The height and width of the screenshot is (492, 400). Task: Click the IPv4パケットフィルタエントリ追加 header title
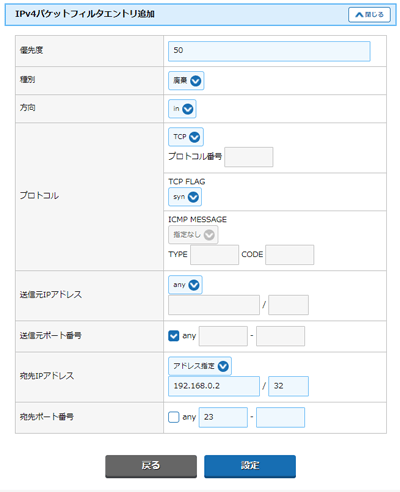coord(85,14)
